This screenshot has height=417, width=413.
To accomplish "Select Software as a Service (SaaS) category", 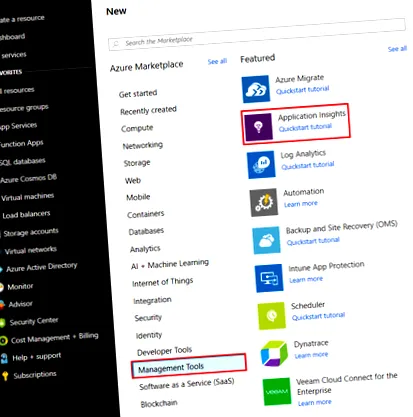I will [x=187, y=384].
